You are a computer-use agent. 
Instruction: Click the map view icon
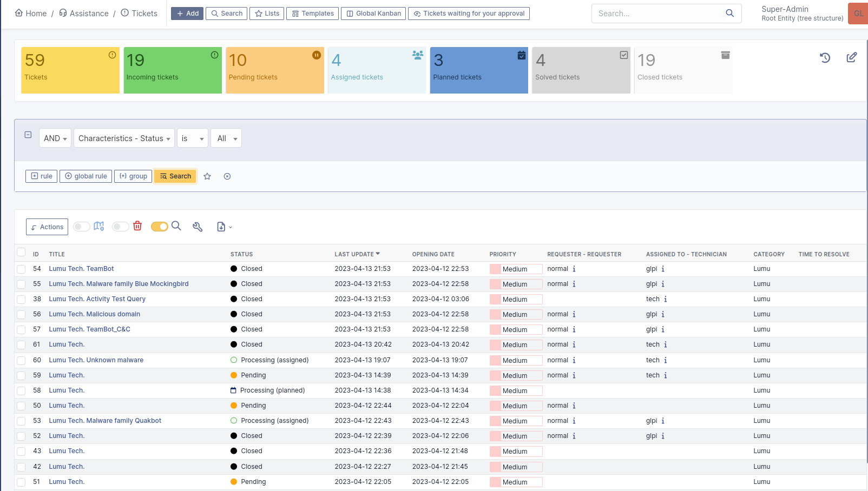[x=99, y=226]
